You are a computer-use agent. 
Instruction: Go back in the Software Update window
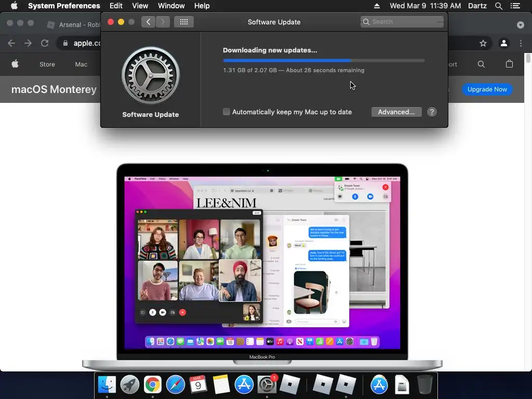[148, 22]
